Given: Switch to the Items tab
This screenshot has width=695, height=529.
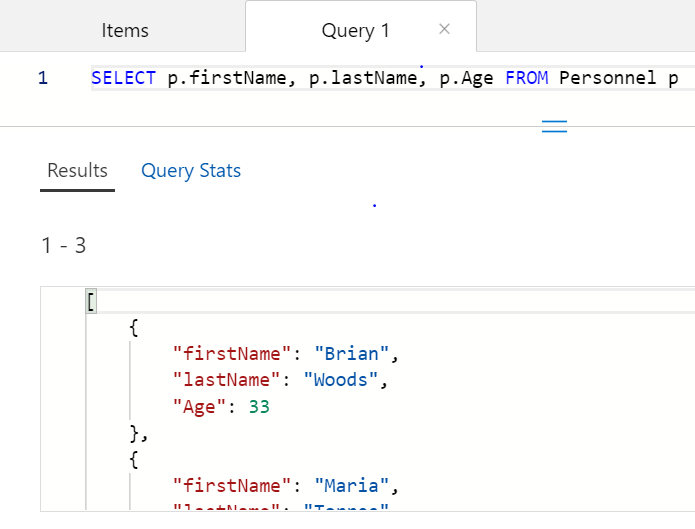Looking at the screenshot, I should point(125,30).
